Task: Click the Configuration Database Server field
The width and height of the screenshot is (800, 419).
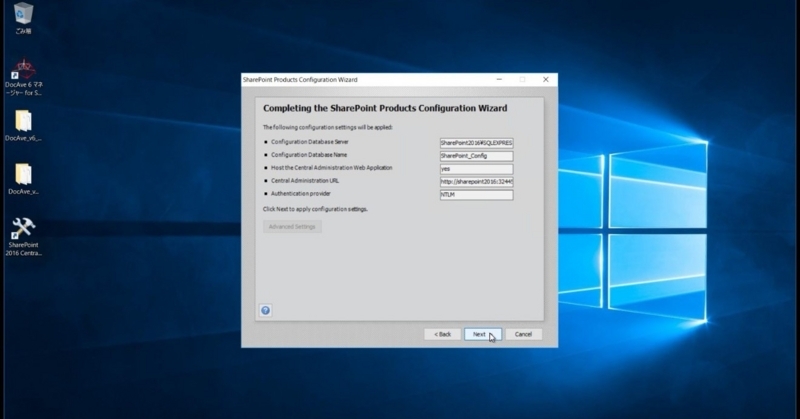Action: click(x=477, y=143)
